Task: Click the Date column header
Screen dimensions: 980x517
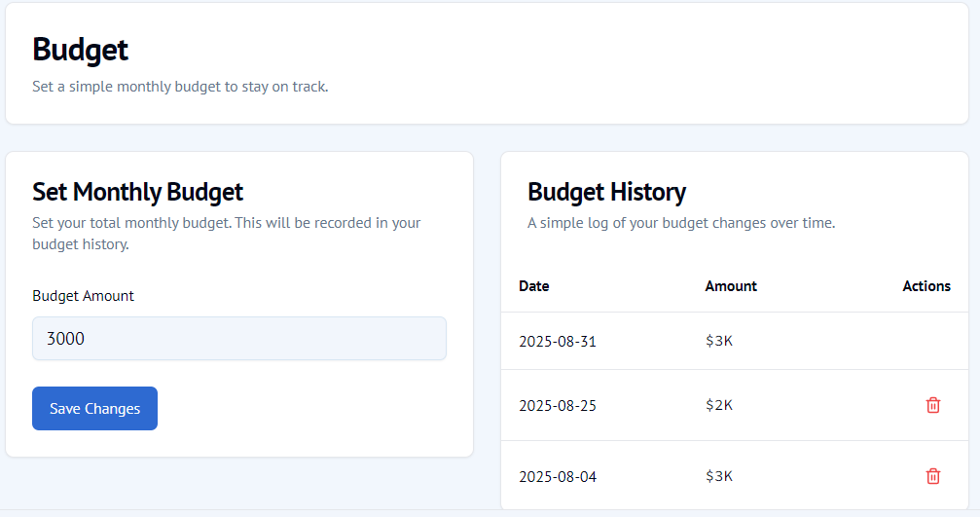Action: pyautogui.click(x=534, y=286)
